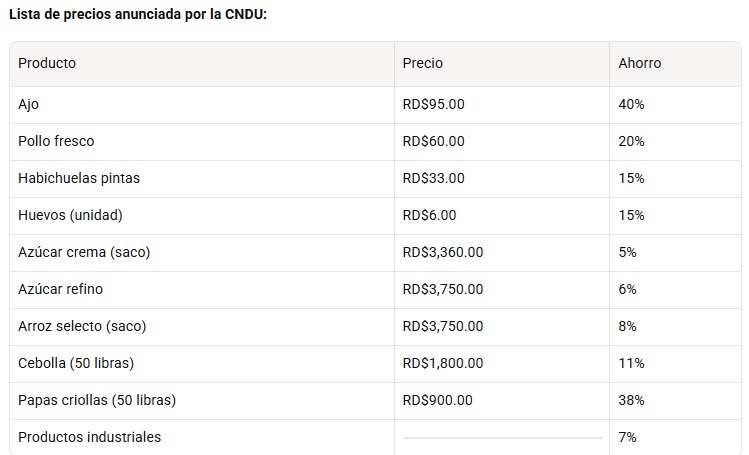The image size is (749, 455).
Task: Click the Producto column header
Action: (x=47, y=63)
